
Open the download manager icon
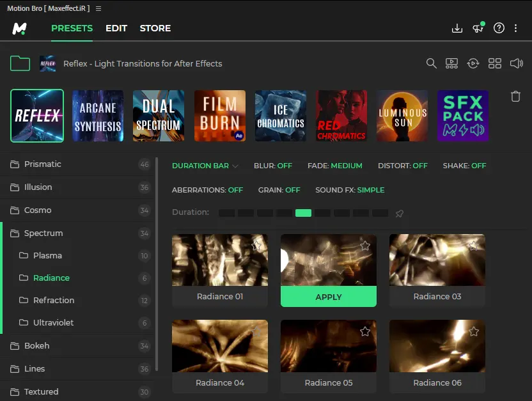pyautogui.click(x=457, y=28)
